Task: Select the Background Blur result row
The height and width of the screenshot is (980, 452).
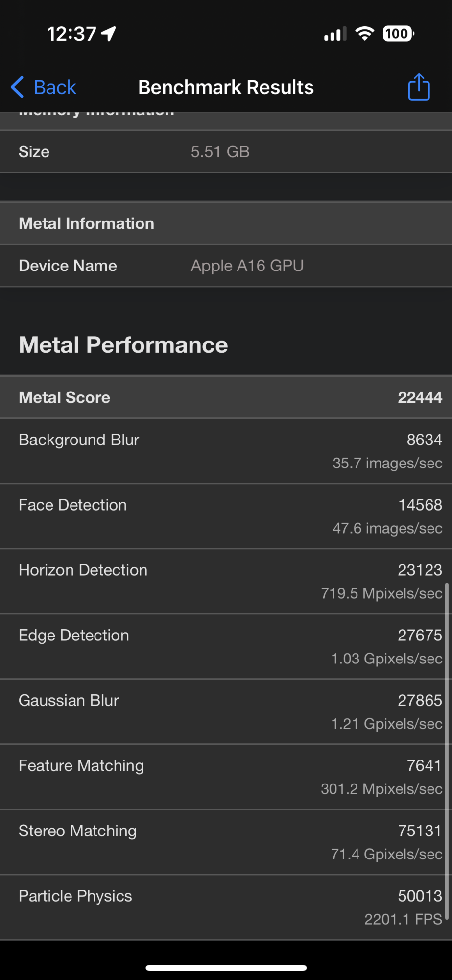Action: (226, 451)
